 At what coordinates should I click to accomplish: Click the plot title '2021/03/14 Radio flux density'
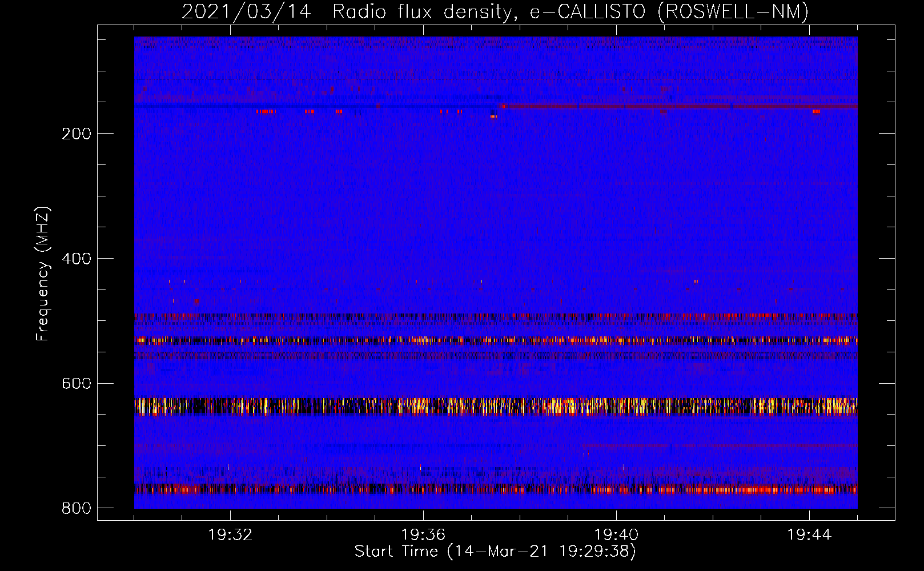[x=495, y=11]
